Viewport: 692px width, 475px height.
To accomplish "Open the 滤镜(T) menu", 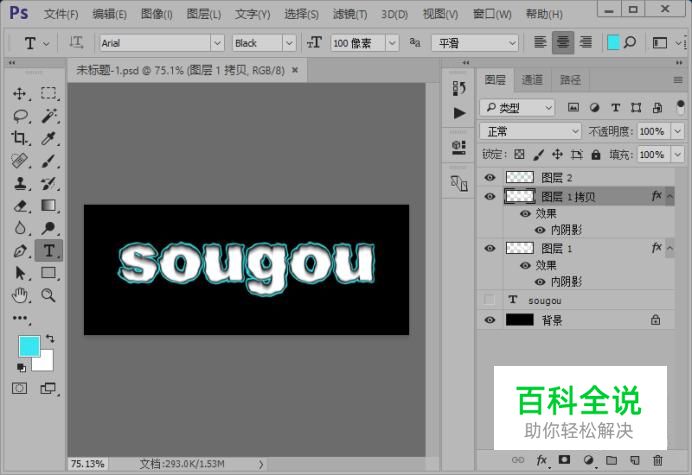I will tap(350, 14).
